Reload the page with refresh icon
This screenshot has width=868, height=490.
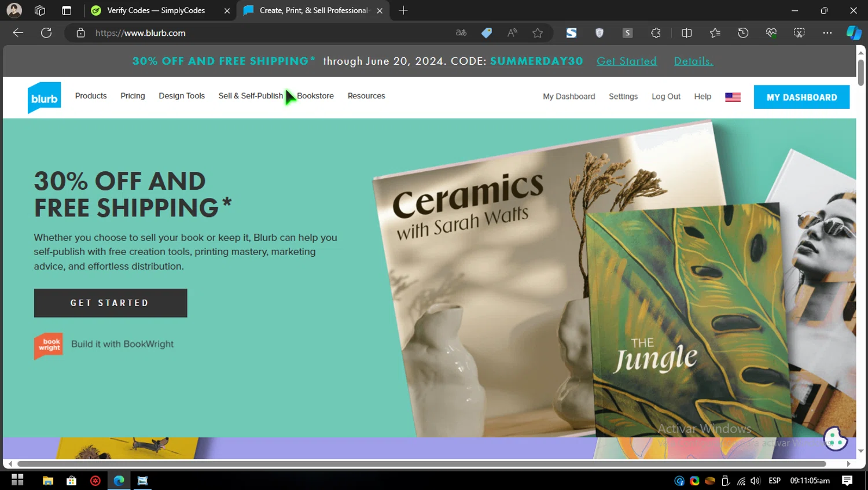click(x=46, y=33)
